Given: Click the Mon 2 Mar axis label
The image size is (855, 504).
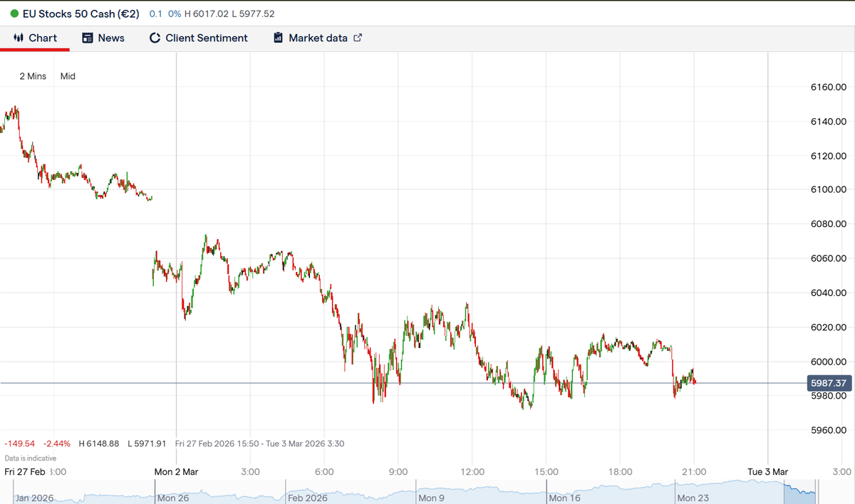Looking at the screenshot, I should coord(176,471).
